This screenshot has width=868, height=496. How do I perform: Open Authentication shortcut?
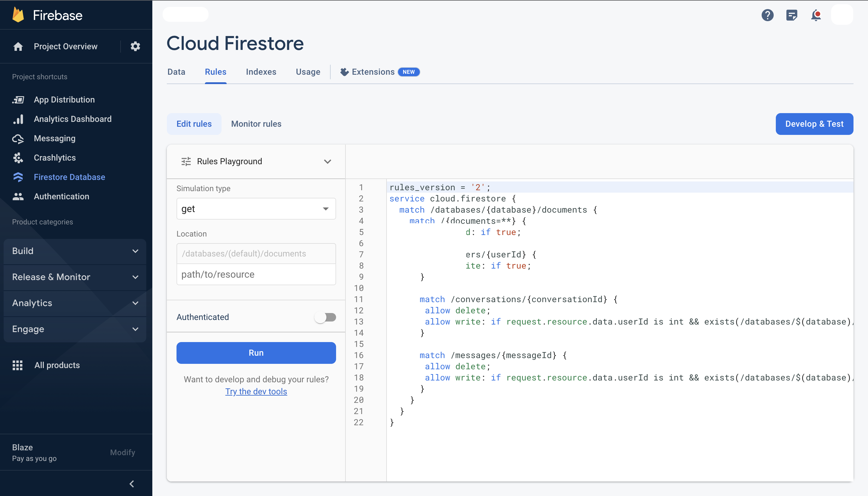pyautogui.click(x=62, y=197)
